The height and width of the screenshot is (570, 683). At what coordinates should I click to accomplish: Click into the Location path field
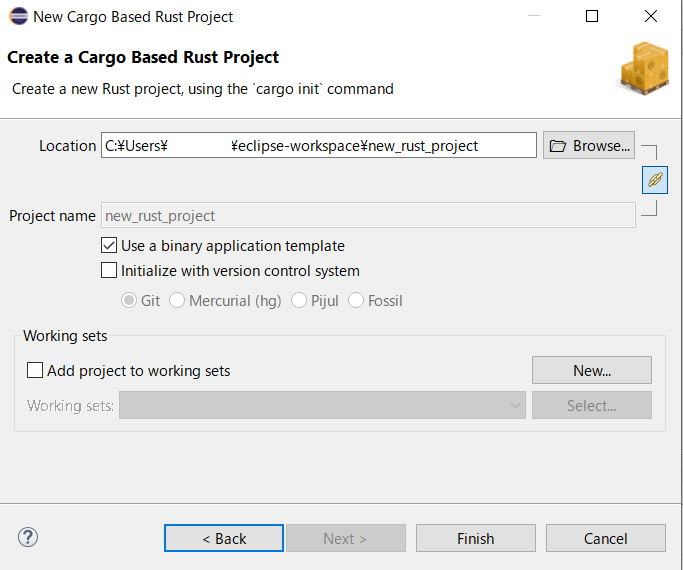319,146
